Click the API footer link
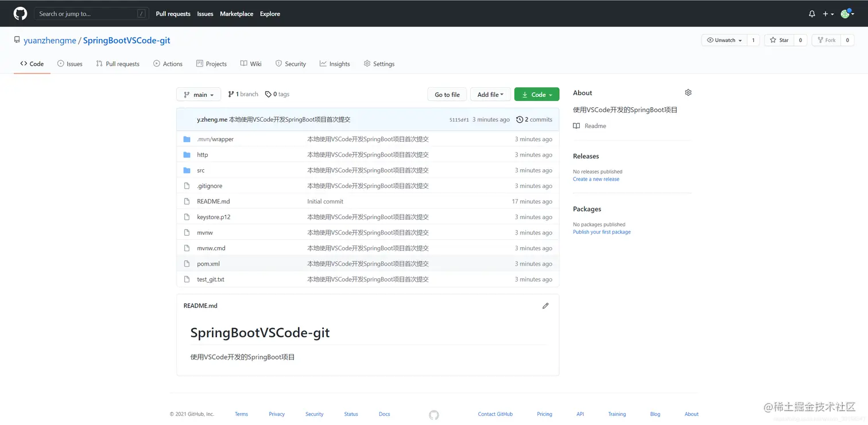Screen dimensions: 868x425 (580, 414)
